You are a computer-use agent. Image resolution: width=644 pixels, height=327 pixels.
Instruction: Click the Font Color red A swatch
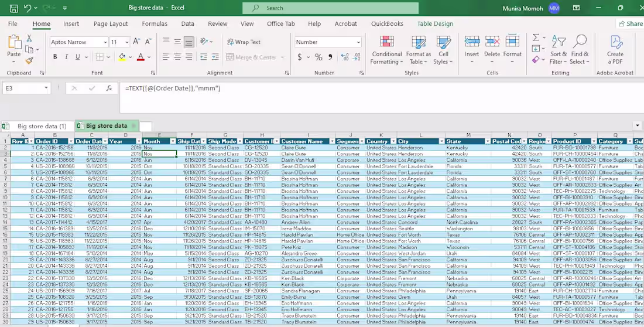point(141,57)
